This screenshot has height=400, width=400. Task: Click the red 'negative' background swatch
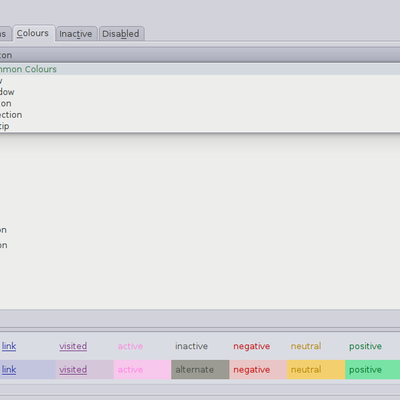point(258,370)
